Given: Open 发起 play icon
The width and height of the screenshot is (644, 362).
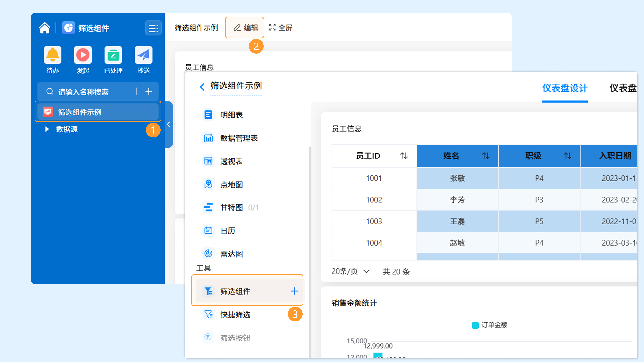Looking at the screenshot, I should click(x=83, y=55).
